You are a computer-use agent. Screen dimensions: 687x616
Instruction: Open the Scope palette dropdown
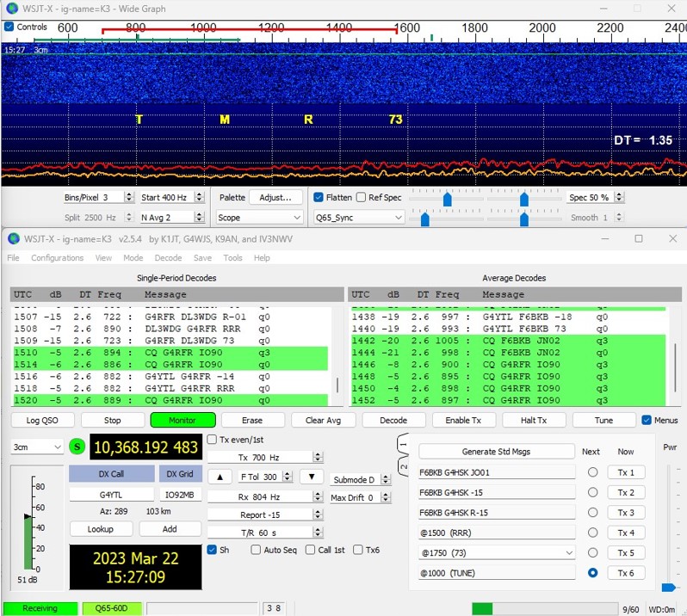coord(258,218)
